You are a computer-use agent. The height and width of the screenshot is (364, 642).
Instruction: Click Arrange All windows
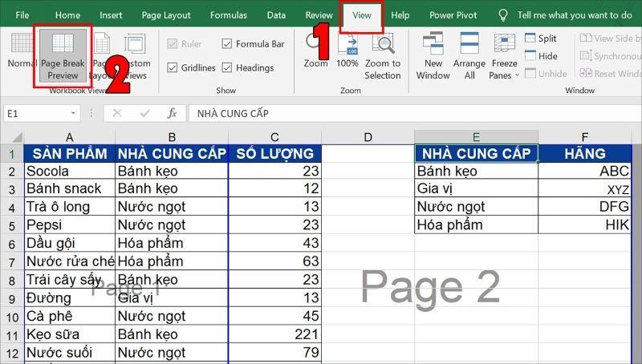[469, 56]
